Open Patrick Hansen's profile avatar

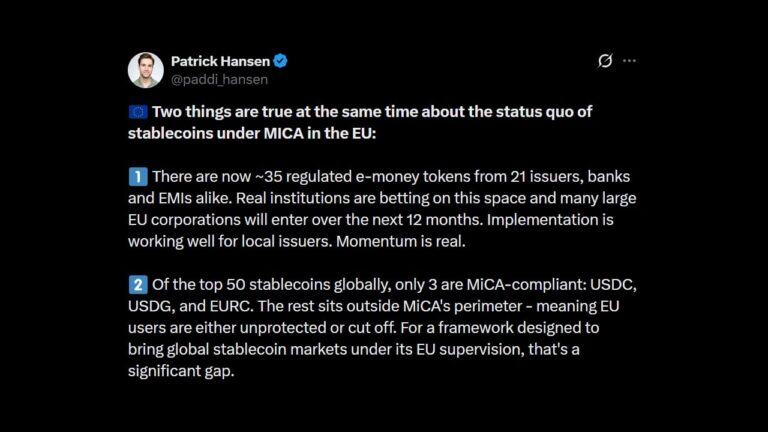(145, 70)
